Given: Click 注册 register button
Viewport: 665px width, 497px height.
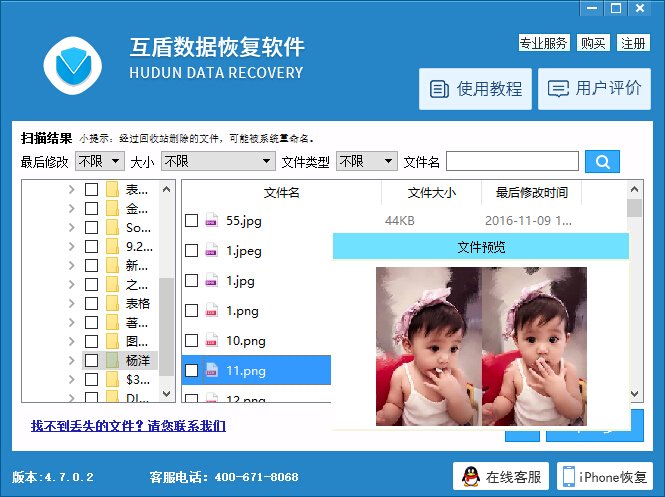Looking at the screenshot, I should coord(633,43).
